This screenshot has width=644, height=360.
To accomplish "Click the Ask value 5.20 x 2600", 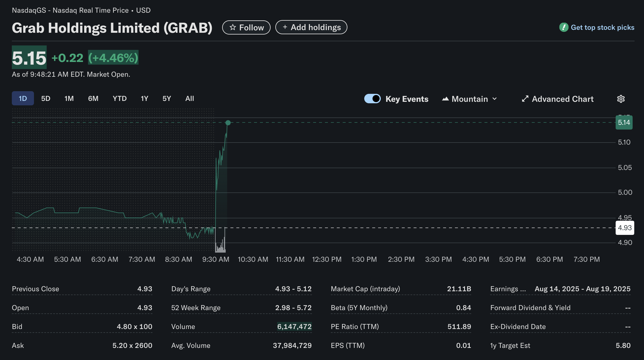I will tap(132, 346).
